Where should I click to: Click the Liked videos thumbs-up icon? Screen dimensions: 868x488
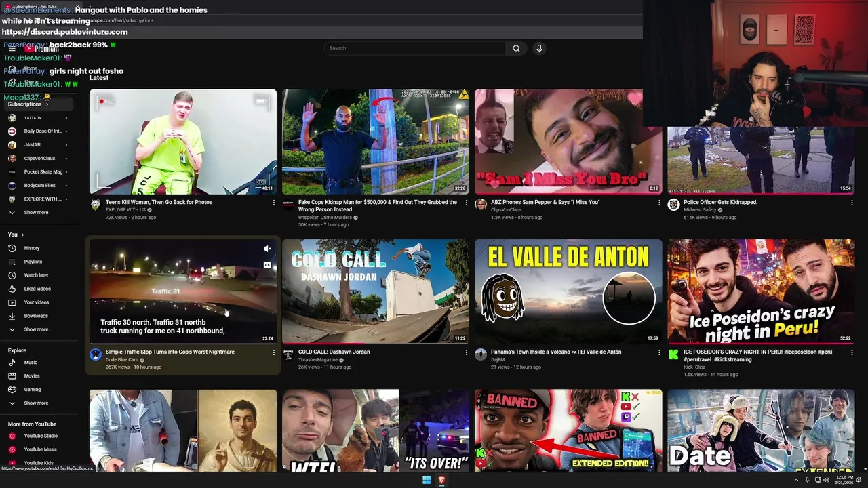[x=12, y=289]
